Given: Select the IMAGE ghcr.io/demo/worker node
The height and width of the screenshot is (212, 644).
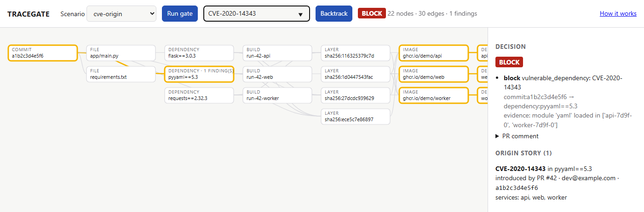Looking at the screenshot, I should [x=434, y=95].
